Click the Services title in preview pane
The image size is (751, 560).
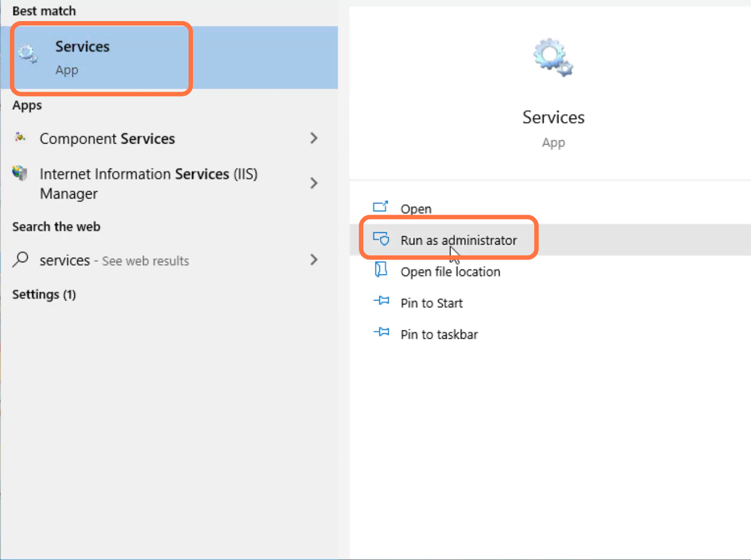tap(554, 118)
